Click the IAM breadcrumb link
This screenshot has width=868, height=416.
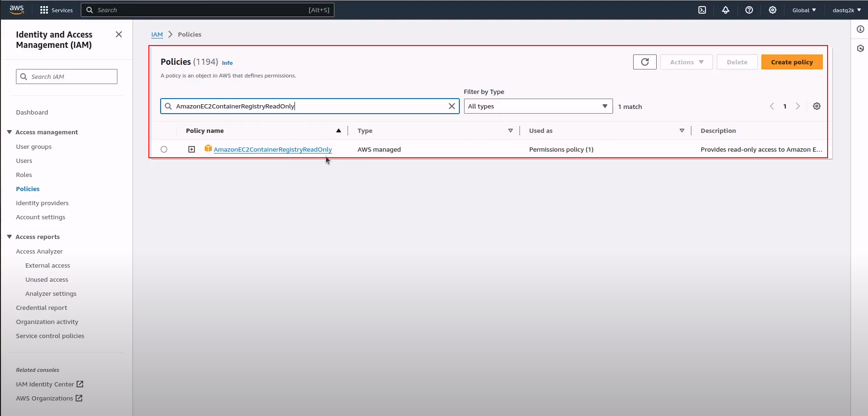point(157,34)
